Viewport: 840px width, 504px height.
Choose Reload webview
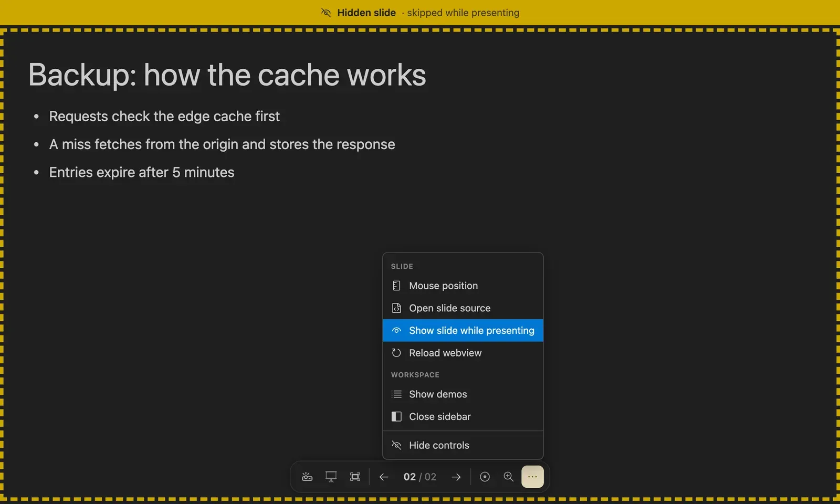(463, 353)
